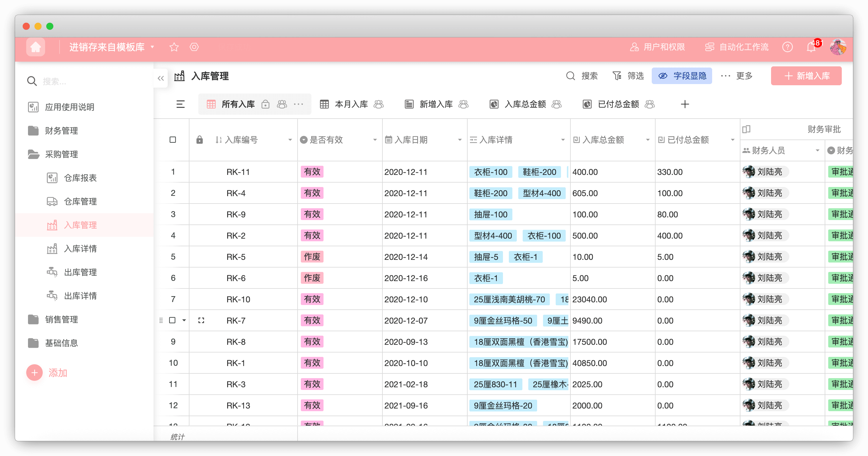Open user avatar in top bar
868x456 pixels.
[x=838, y=47]
